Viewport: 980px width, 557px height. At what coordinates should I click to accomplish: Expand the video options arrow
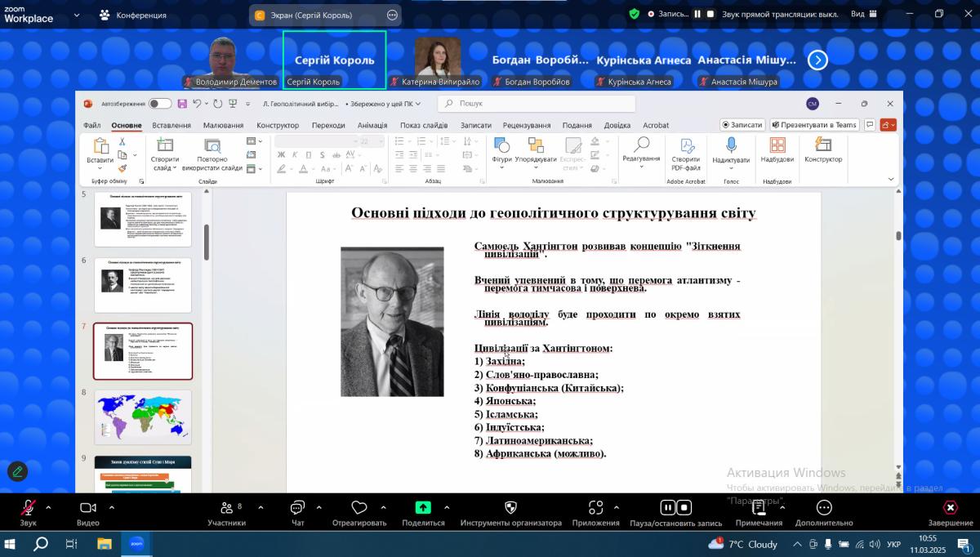[111, 507]
